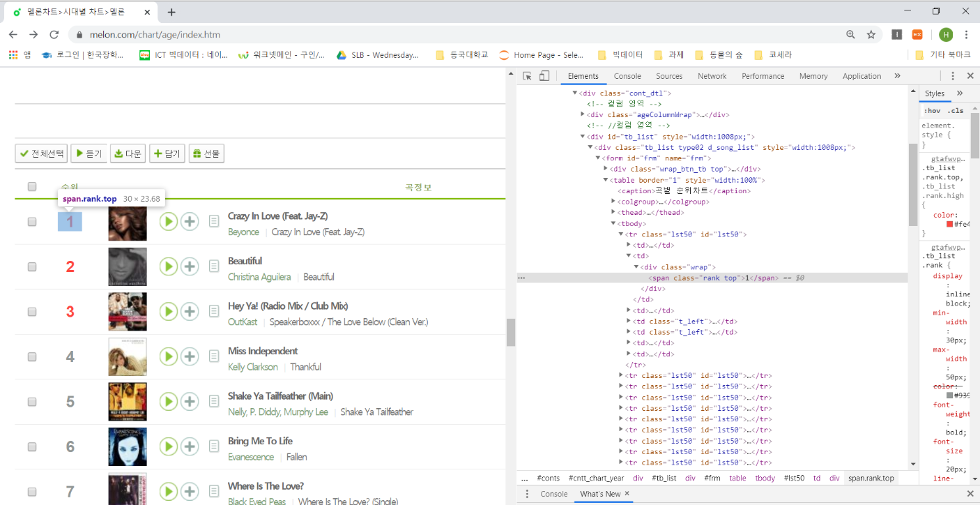Add Where Is The Love? via plus icon
Viewport: 980px width, 505px height.
190,491
